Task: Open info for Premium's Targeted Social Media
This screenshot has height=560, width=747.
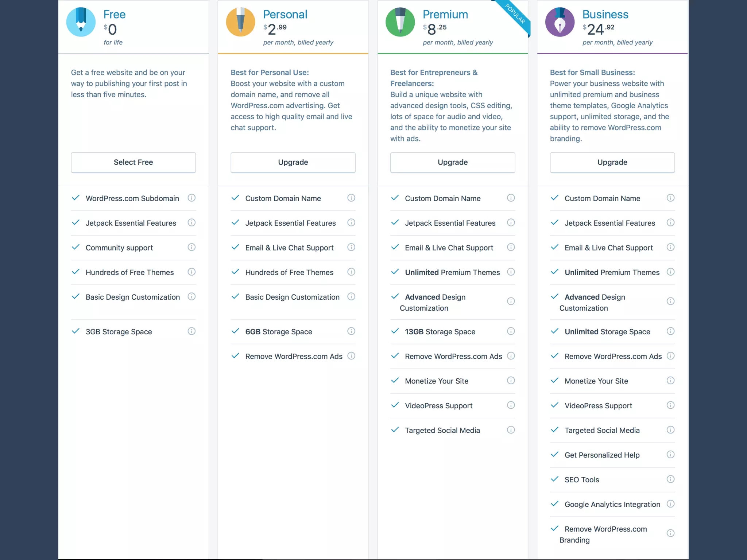Action: point(511,430)
